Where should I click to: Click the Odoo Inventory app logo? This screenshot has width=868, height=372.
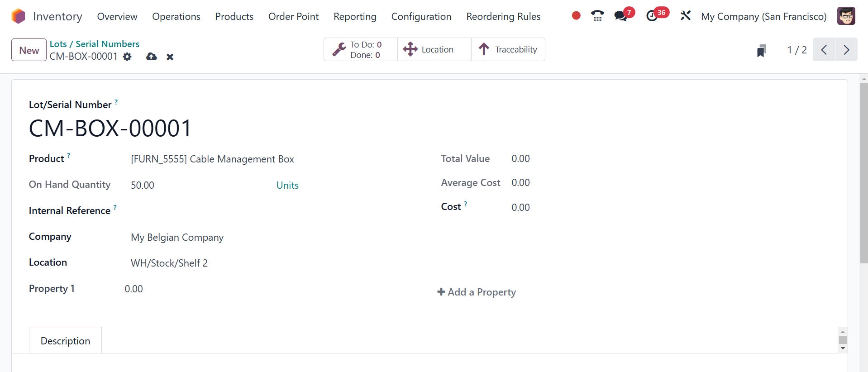19,16
